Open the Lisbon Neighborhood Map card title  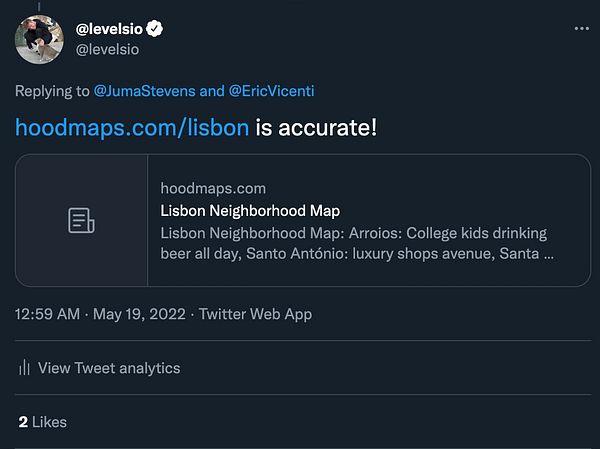tap(250, 210)
